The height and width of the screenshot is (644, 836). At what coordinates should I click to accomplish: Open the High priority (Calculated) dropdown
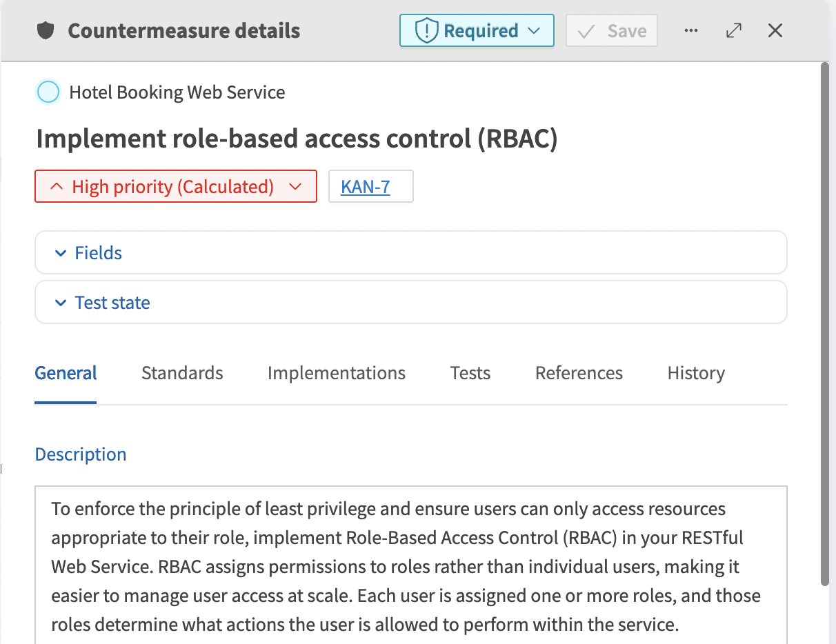coord(176,187)
